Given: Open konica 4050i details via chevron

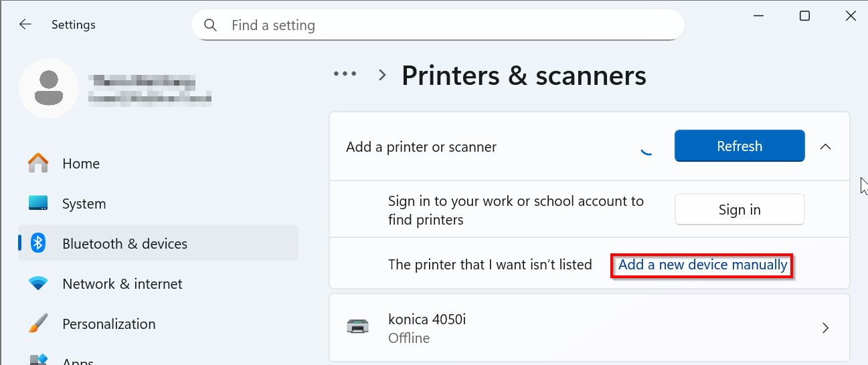Looking at the screenshot, I should (825, 328).
